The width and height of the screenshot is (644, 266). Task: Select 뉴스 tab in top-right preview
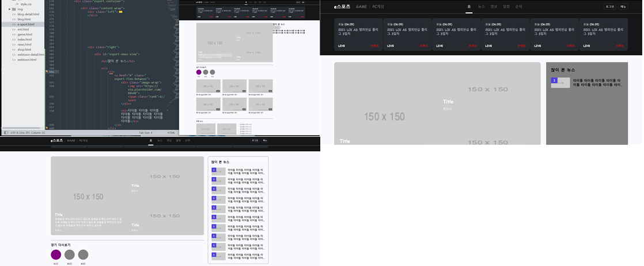coord(482,6)
